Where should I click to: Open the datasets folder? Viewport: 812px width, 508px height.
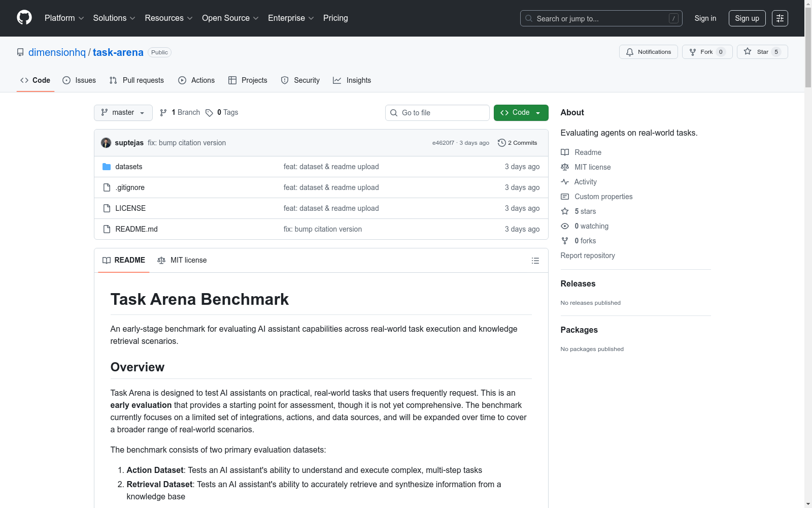pos(129,167)
